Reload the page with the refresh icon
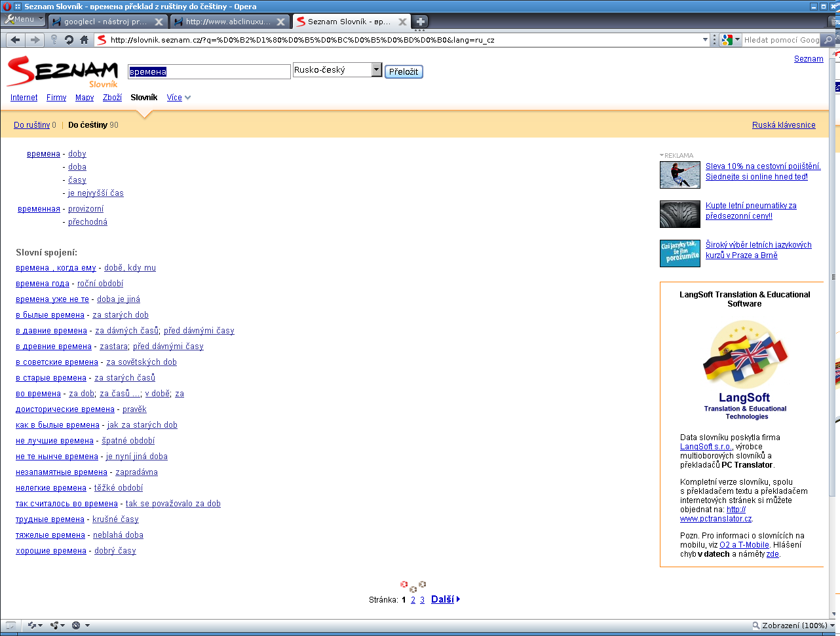 (69, 40)
